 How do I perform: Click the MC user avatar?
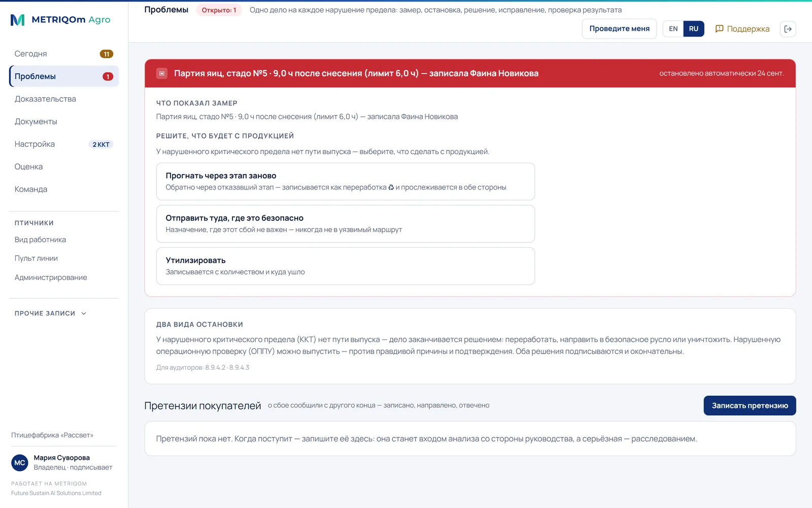[20, 463]
